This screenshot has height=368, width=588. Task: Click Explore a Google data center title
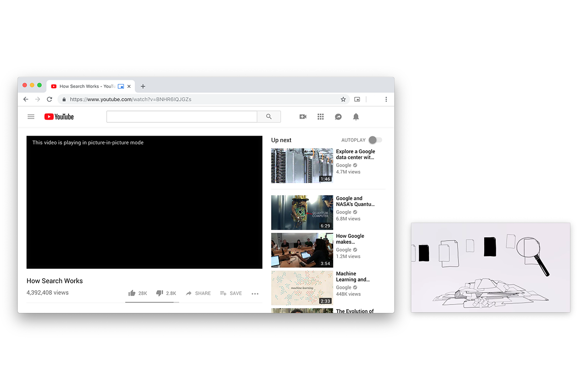tap(356, 154)
